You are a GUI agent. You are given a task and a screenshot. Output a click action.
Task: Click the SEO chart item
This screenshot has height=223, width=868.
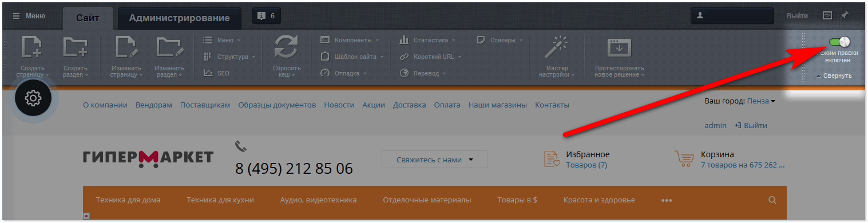216,73
